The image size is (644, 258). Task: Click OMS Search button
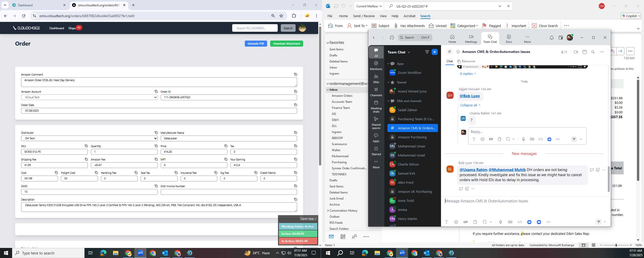tap(288, 28)
